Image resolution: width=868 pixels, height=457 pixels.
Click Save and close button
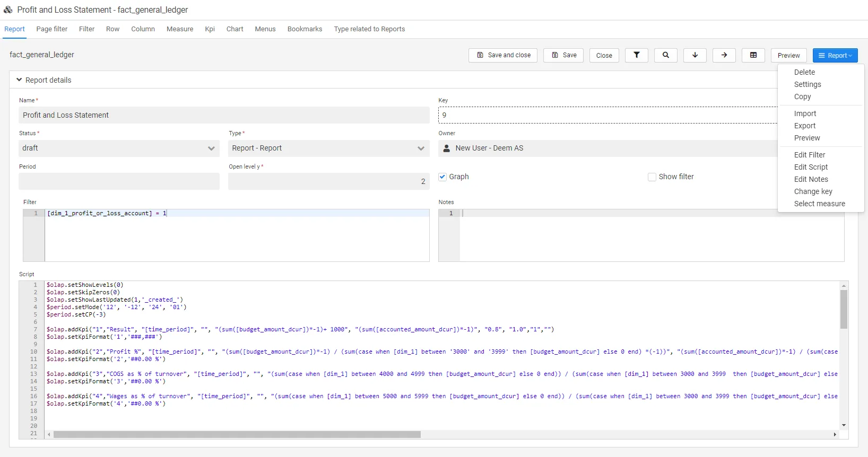(x=503, y=55)
